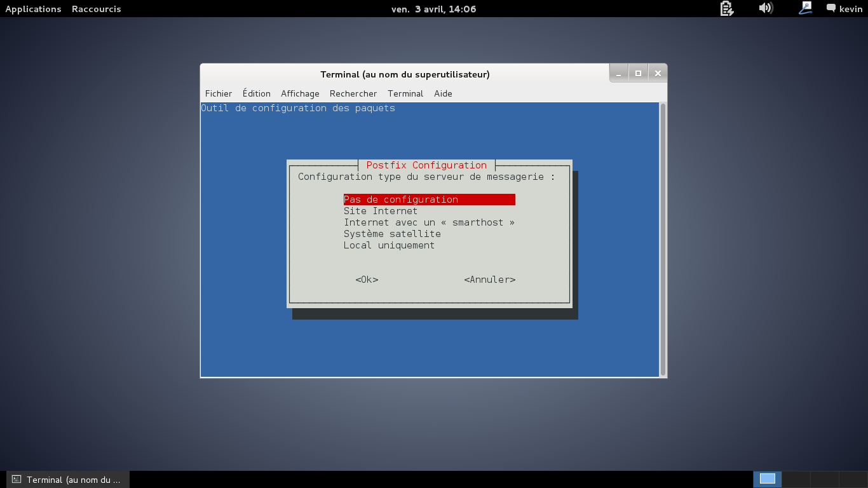The height and width of the screenshot is (488, 868).
Task: Click the volume speaker icon
Action: click(766, 8)
